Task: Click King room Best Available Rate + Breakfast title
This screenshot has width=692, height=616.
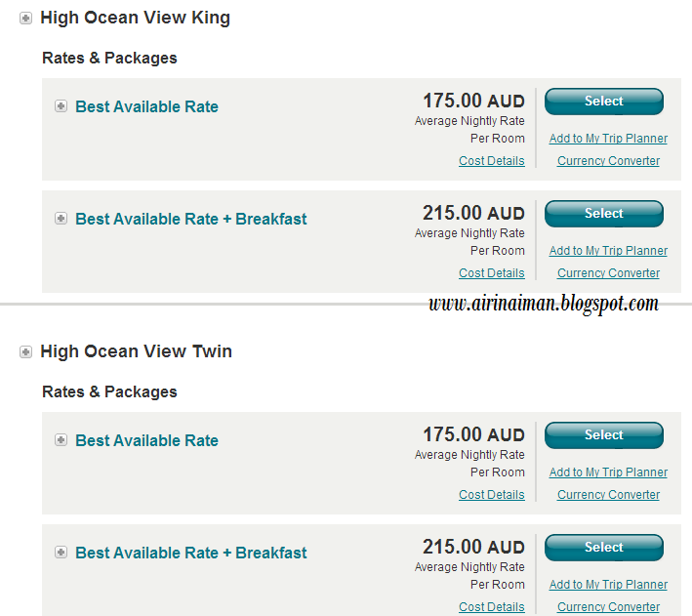Action: pyautogui.click(x=190, y=219)
